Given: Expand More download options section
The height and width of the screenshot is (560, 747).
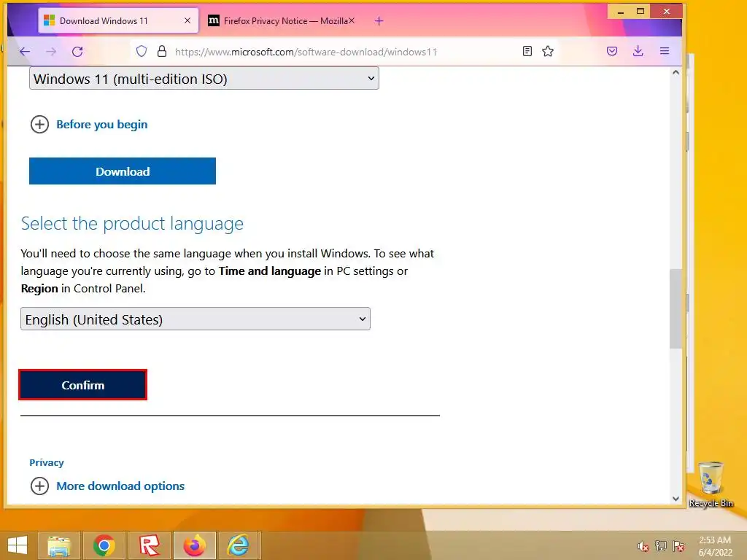Looking at the screenshot, I should (x=39, y=486).
